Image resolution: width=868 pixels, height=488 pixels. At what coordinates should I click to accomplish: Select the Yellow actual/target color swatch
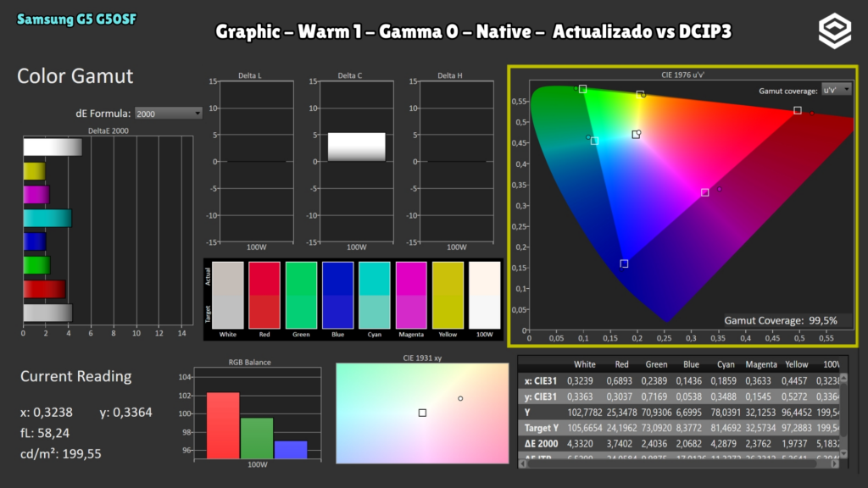click(x=448, y=296)
